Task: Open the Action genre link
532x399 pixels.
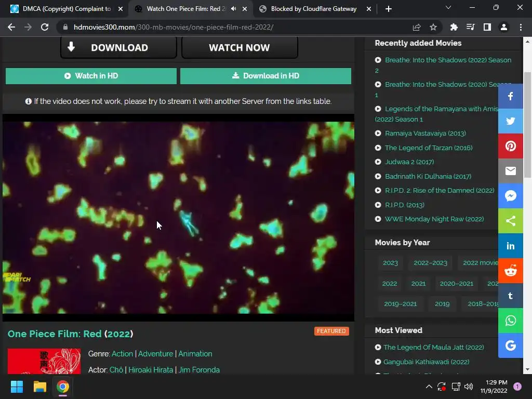Action: [122, 353]
